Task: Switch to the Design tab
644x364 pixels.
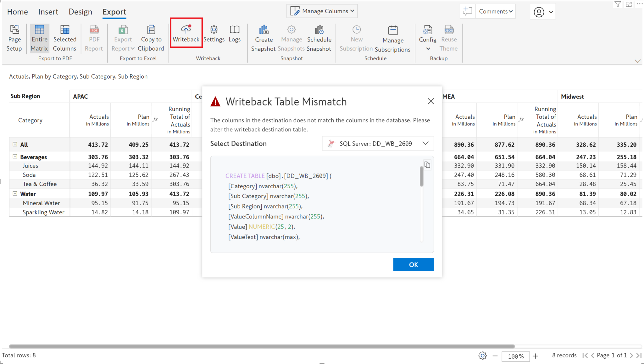Action: (x=80, y=12)
